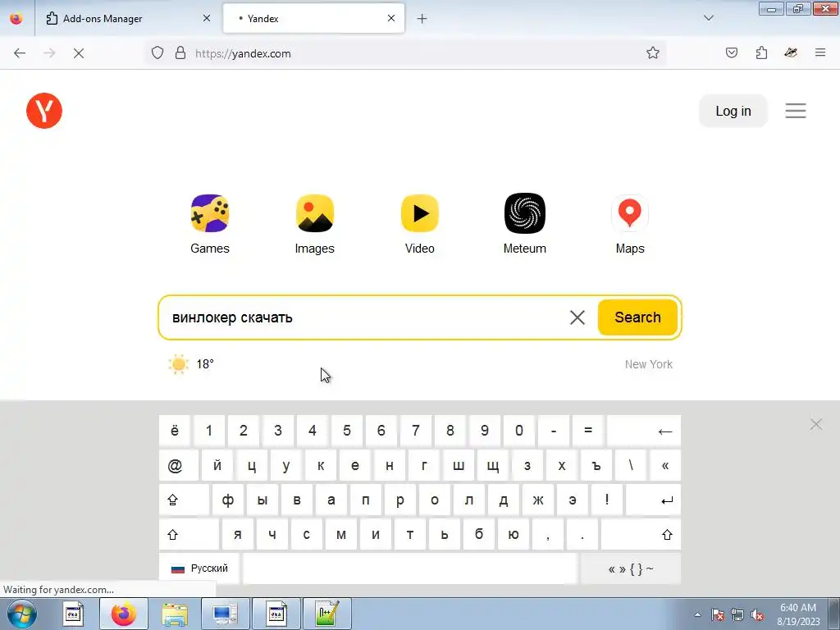
Task: Open Notepad++ from taskbar
Action: [x=327, y=614]
